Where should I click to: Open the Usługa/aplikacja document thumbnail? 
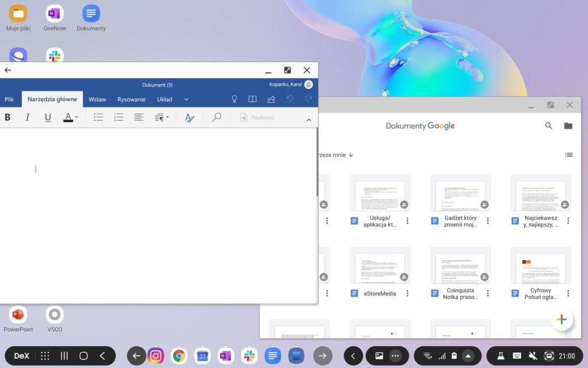pyautogui.click(x=380, y=193)
